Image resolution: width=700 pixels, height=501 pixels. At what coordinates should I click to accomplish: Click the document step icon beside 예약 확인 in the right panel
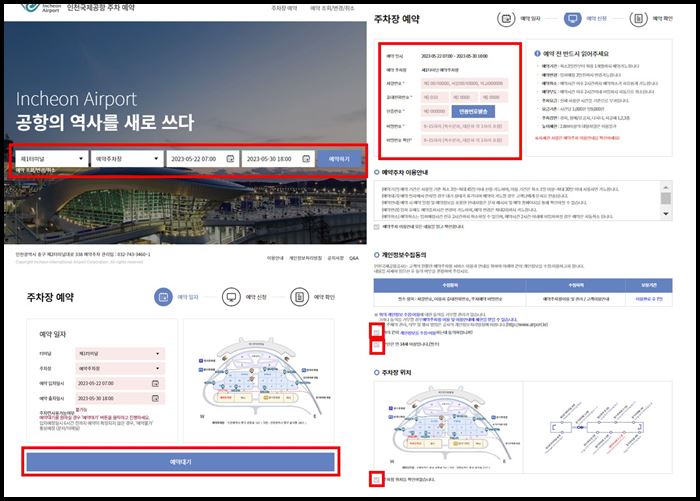click(638, 19)
